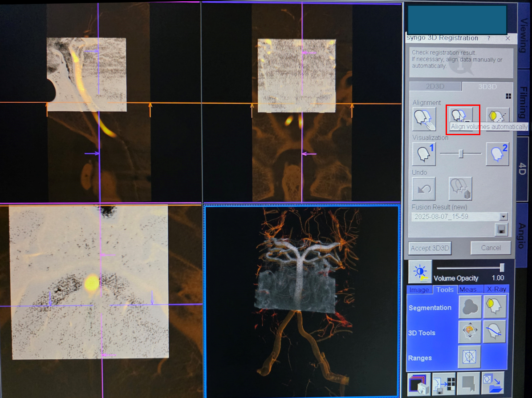Show only volume 1 in visualization
Image resolution: width=532 pixels, height=398 pixels.
click(424, 154)
